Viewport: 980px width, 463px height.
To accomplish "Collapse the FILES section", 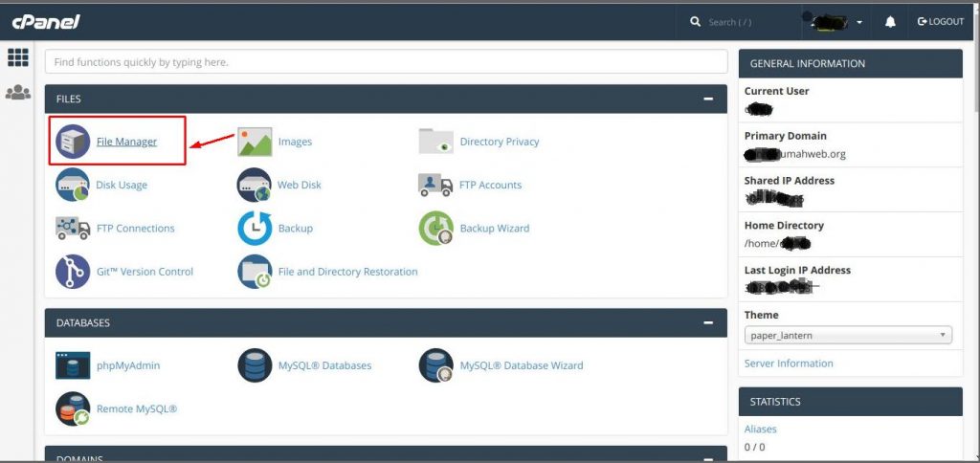I will click(708, 99).
